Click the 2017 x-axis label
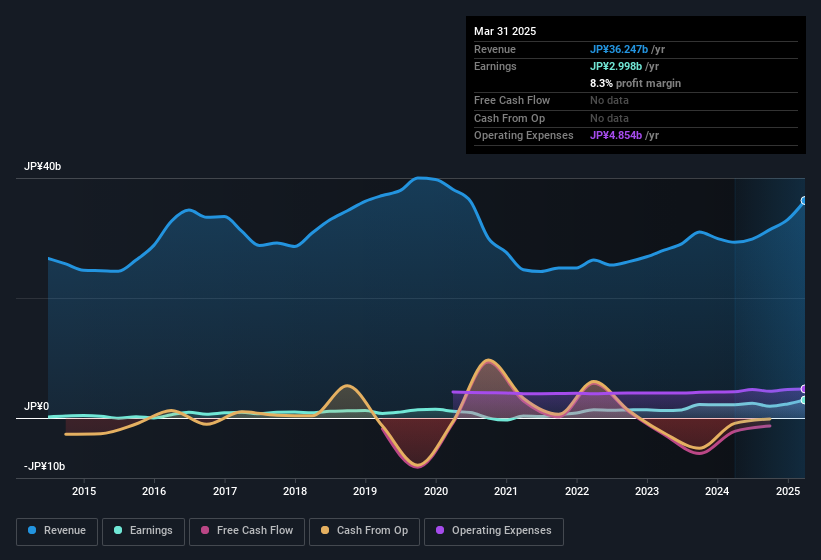The image size is (821, 560). pyautogui.click(x=225, y=491)
